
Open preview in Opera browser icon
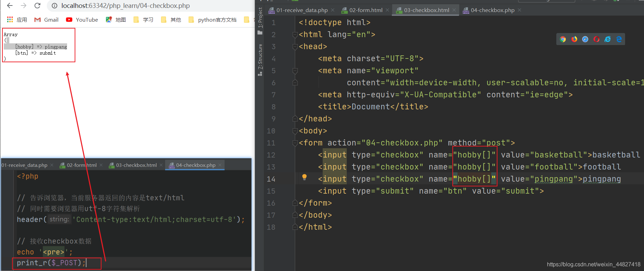point(597,39)
